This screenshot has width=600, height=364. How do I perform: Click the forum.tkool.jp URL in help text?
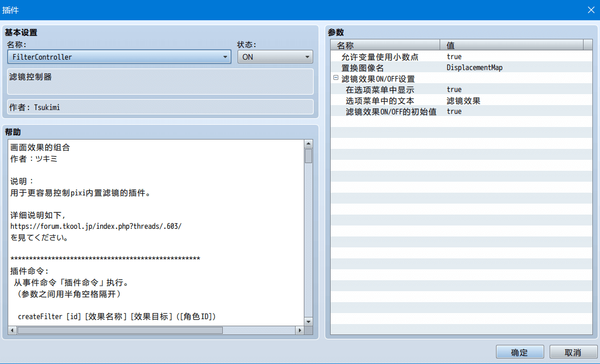coord(96,226)
